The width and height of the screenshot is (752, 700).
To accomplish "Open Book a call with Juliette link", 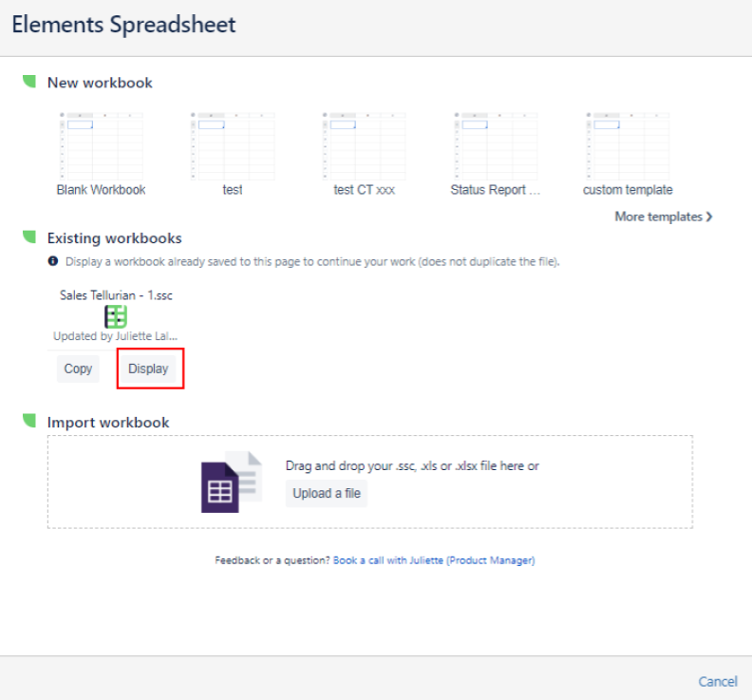I will coord(434,560).
